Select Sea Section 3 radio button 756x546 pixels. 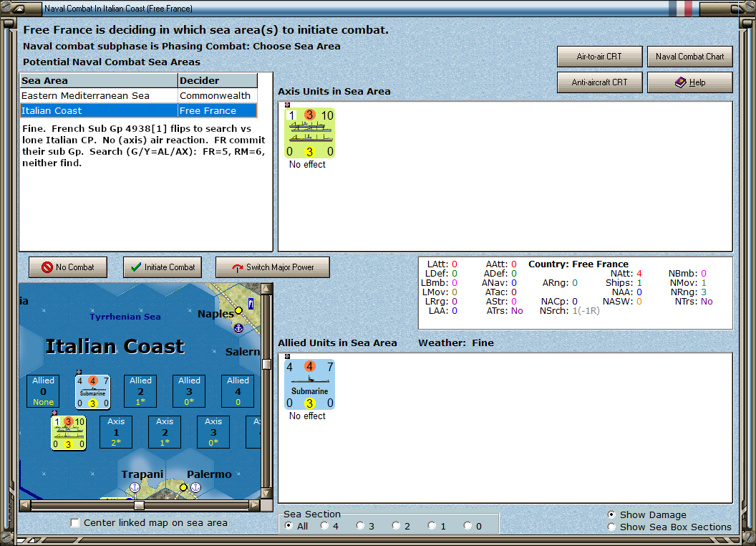point(360,526)
